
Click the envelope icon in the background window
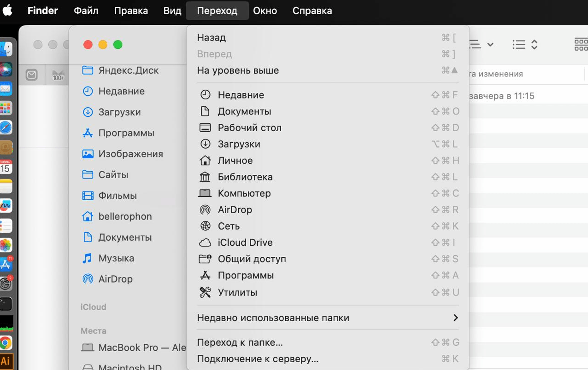pos(31,74)
